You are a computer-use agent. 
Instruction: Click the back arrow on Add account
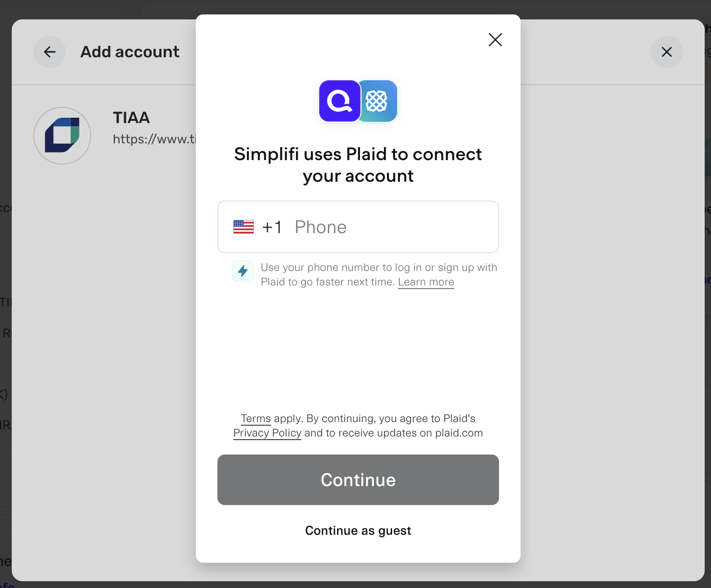pos(50,52)
